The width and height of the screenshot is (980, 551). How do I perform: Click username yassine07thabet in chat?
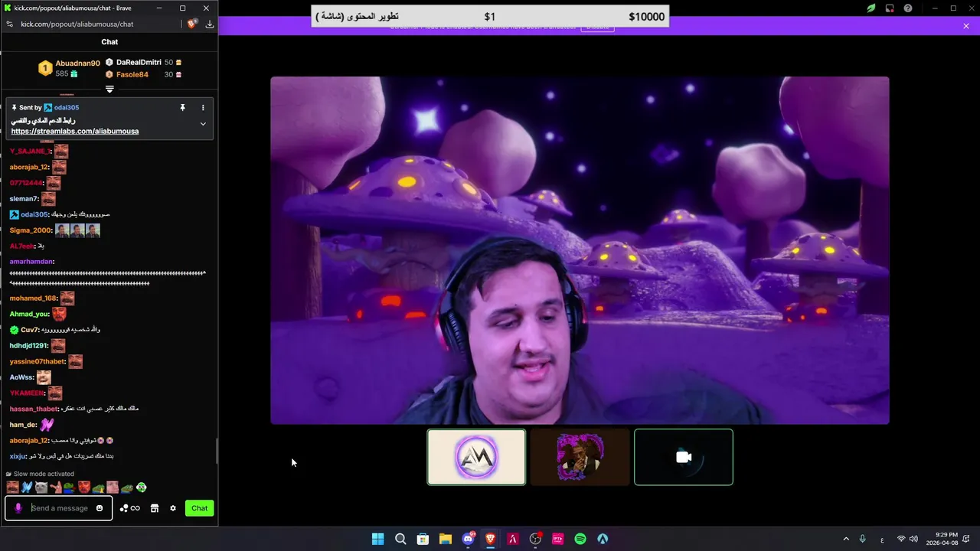tap(38, 361)
